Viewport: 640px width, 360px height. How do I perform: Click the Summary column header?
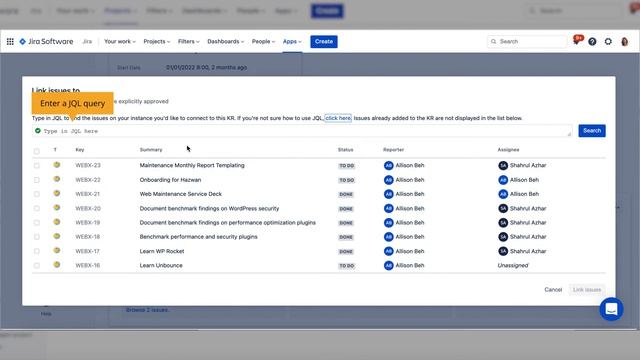point(151,150)
